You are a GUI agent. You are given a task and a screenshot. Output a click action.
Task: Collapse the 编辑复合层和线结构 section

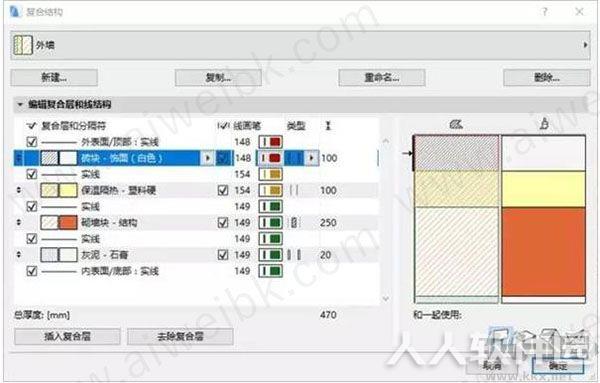click(x=20, y=104)
